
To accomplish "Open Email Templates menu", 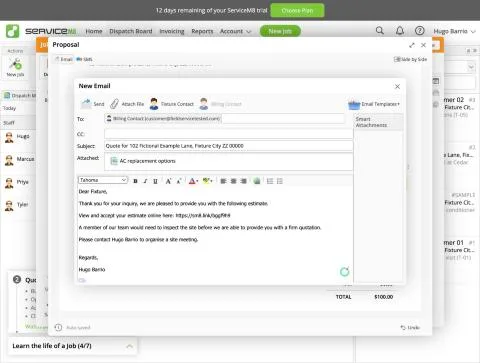I will pos(374,104).
